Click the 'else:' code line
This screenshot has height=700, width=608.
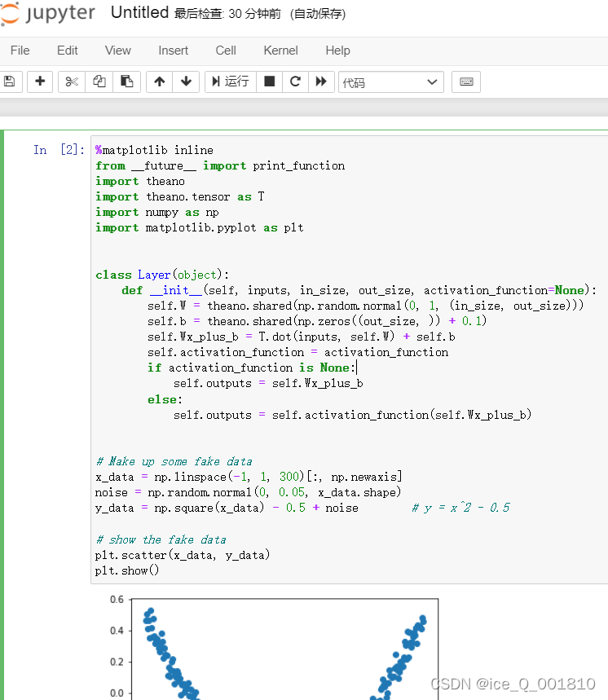[x=165, y=399]
